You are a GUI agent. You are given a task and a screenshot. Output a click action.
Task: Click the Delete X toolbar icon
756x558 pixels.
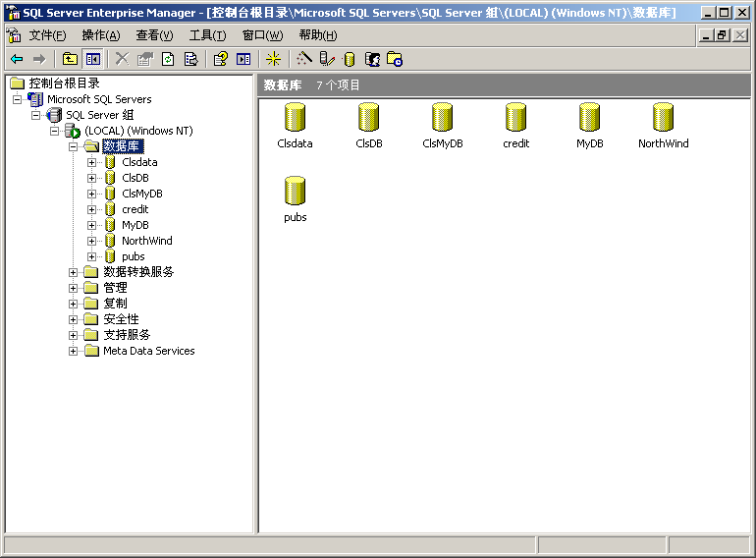click(123, 59)
